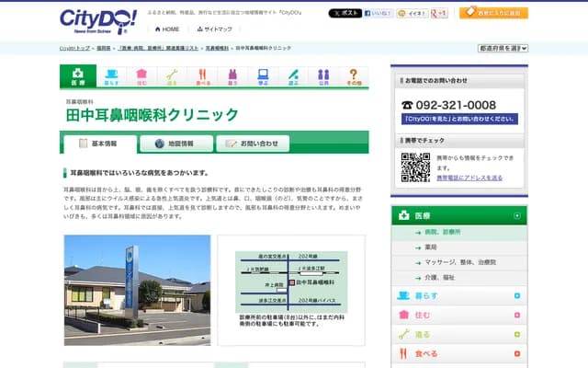This screenshot has width=588, height=368.
Task: Open the サイトマップ link
Action: [214, 29]
